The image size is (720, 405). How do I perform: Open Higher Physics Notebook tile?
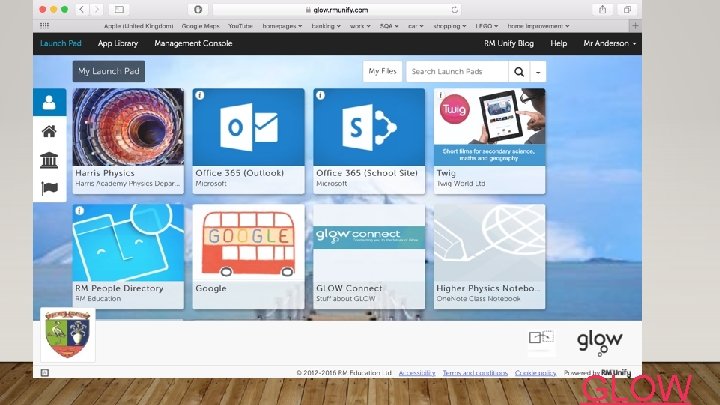[x=489, y=256]
